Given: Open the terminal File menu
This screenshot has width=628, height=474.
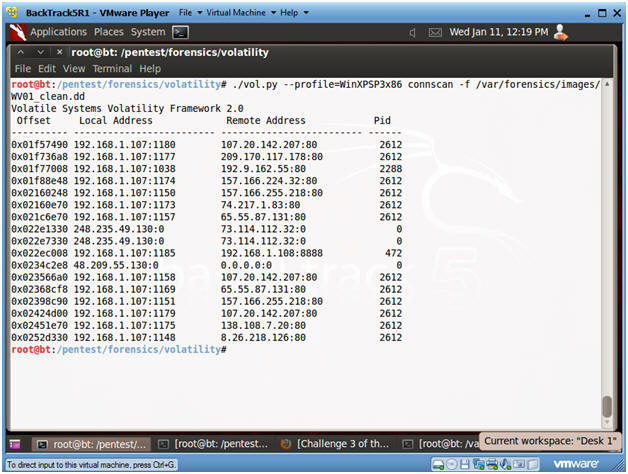Looking at the screenshot, I should (x=23, y=69).
